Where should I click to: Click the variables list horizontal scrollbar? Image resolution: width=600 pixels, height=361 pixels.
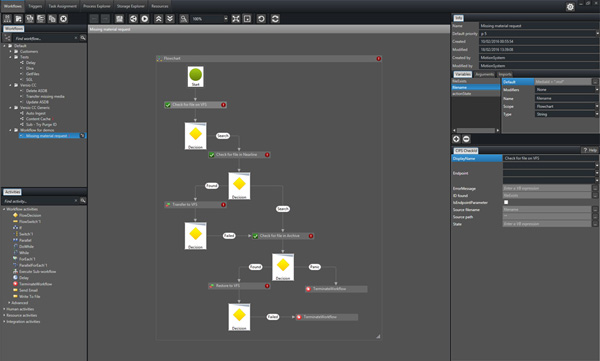(476, 131)
